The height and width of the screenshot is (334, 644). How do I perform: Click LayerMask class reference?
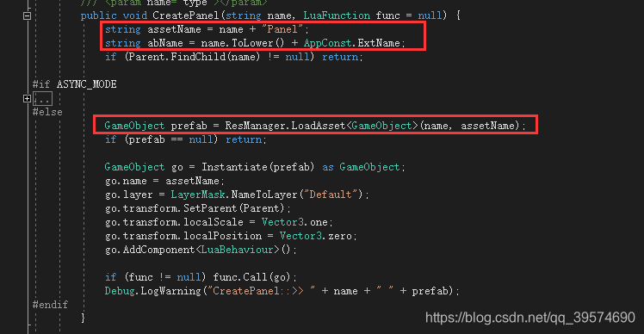point(198,195)
